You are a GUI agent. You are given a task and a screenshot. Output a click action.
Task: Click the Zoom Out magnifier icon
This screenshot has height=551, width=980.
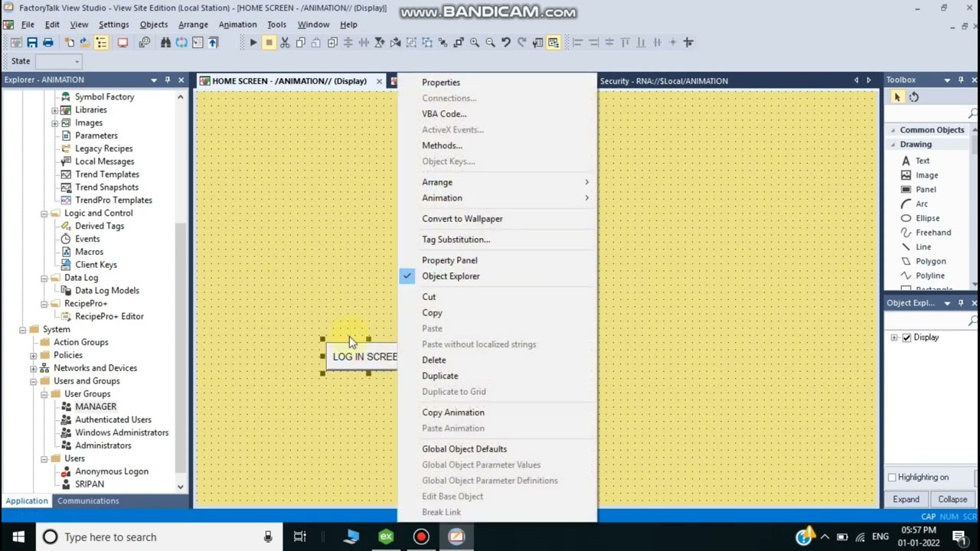pos(490,43)
